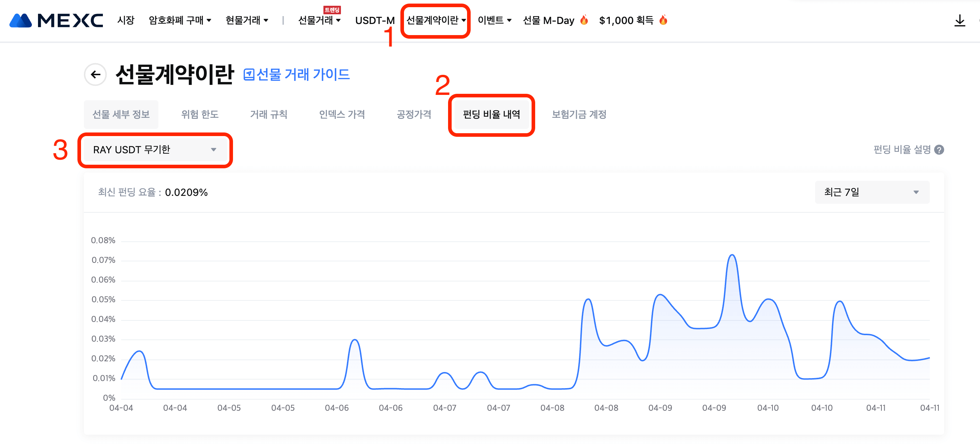Click the back arrow button
980x444 pixels.
tap(95, 74)
